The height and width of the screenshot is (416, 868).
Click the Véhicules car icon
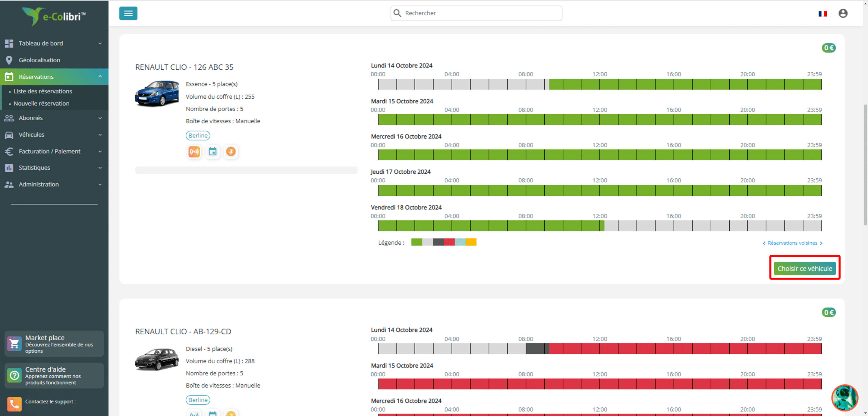point(9,135)
